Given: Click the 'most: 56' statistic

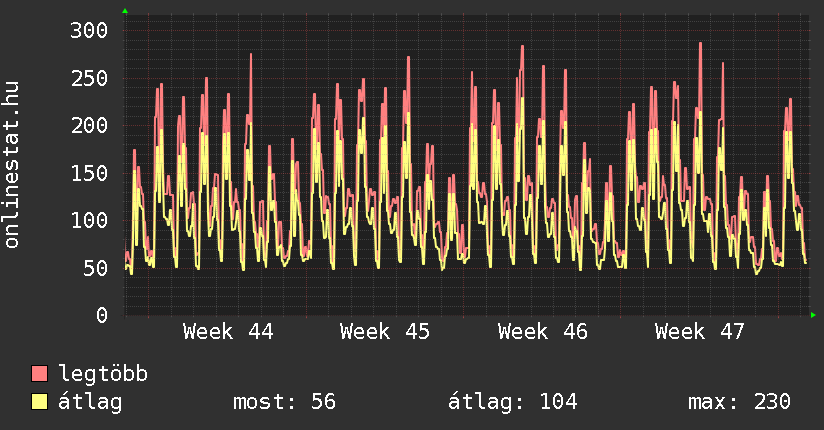Looking at the screenshot, I should click(x=284, y=402).
